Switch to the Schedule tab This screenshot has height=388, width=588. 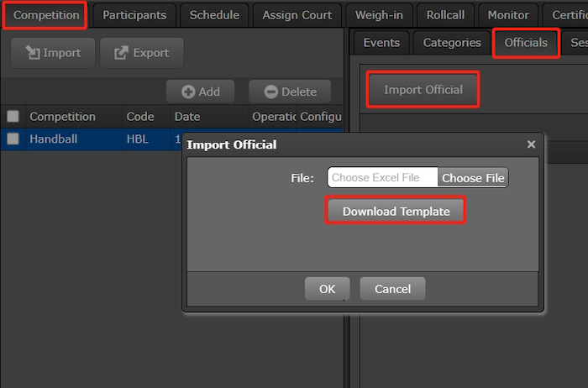(214, 15)
